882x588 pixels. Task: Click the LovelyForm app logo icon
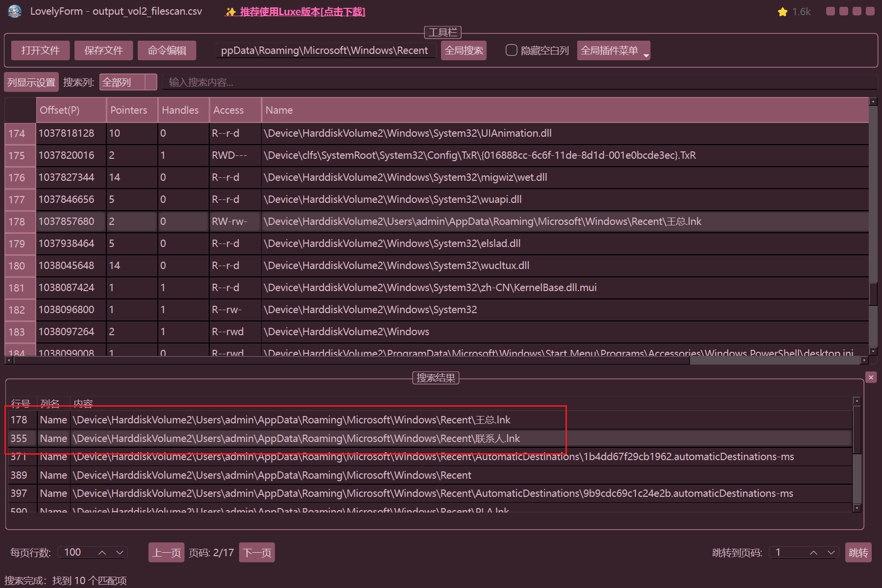pos(15,11)
